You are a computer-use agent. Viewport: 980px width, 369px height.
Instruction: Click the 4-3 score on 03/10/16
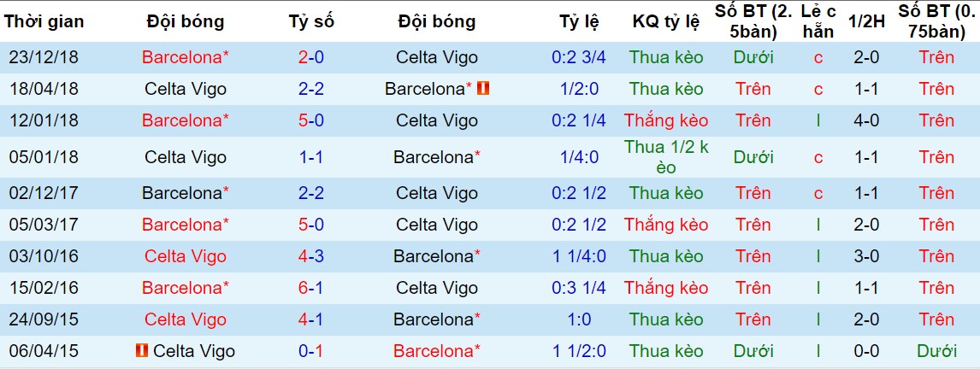point(311,256)
